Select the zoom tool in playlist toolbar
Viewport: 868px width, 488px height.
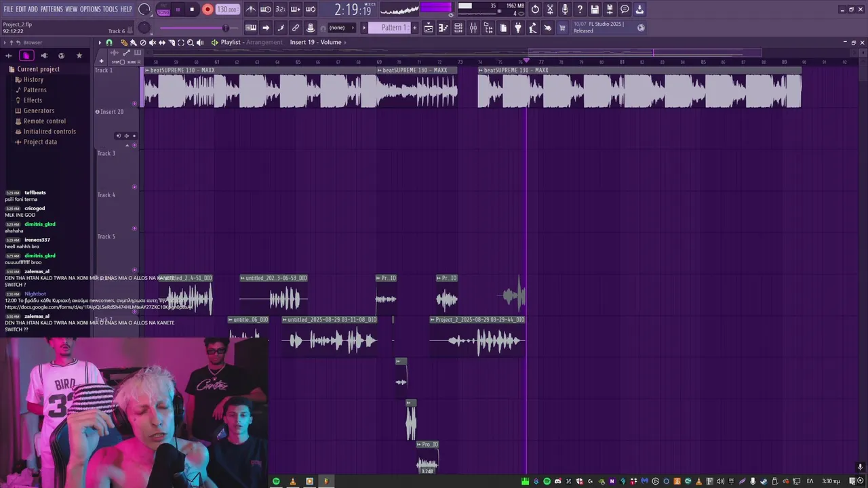click(x=191, y=43)
